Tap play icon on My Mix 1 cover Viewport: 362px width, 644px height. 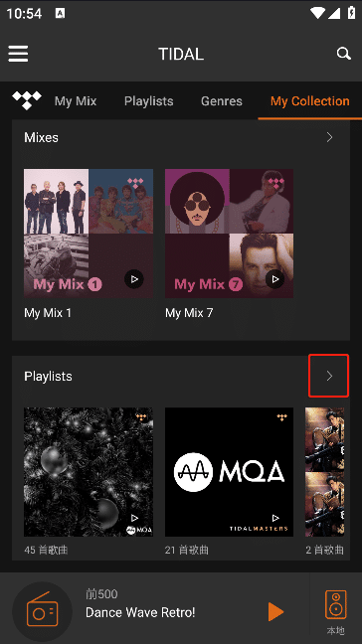(x=134, y=279)
